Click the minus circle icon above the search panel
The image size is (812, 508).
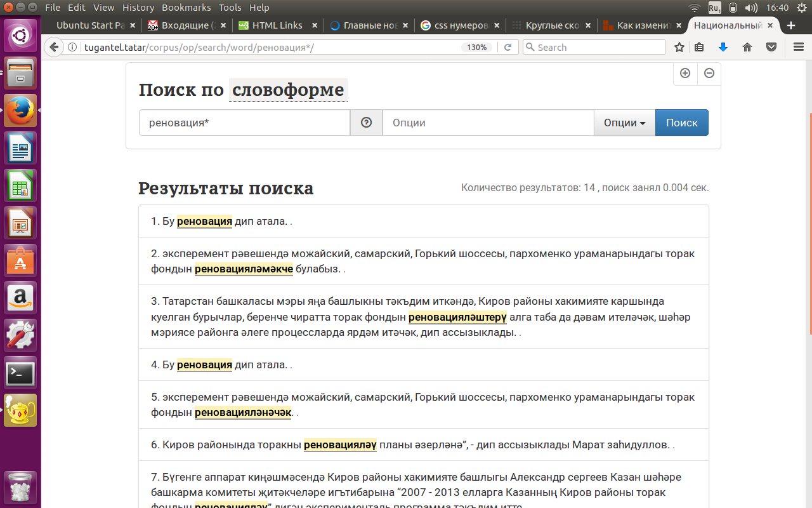coord(709,73)
